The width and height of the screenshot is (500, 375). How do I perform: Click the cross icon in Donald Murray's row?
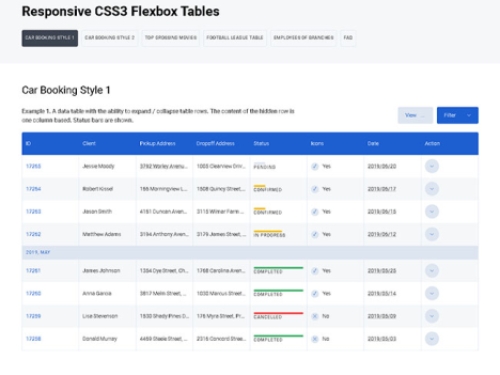[315, 339]
